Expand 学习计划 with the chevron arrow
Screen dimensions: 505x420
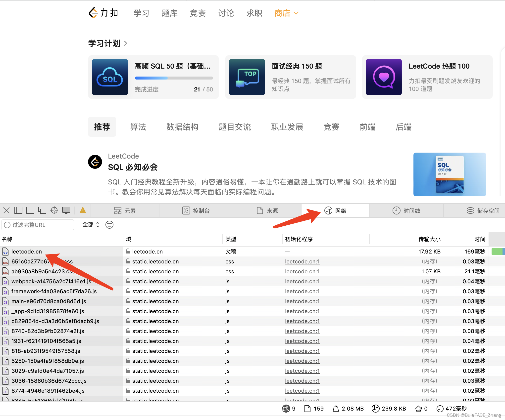coord(126,43)
